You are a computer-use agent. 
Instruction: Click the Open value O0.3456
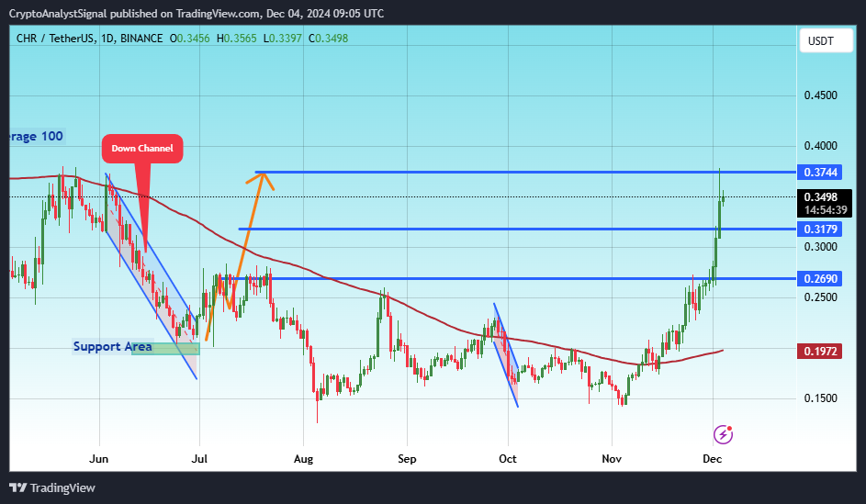tap(189, 38)
